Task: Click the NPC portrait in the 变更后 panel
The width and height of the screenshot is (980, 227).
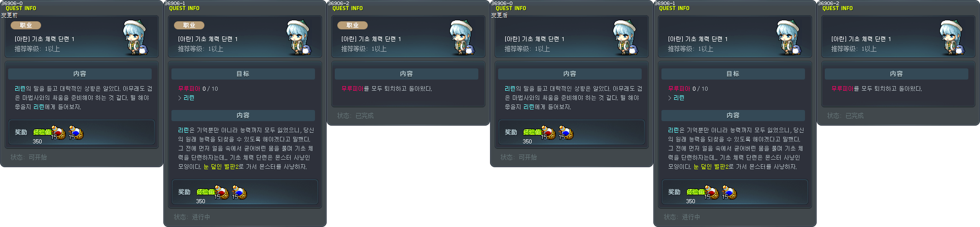Action: tap(624, 37)
